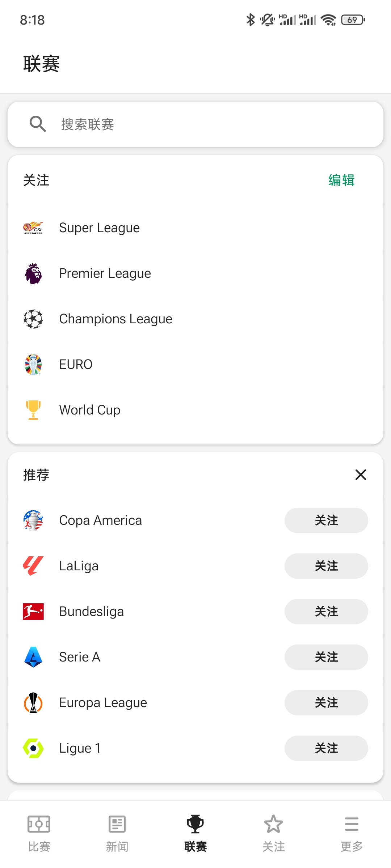Dismiss the 推荐 recommendations section
This screenshot has width=391, height=868.
(x=361, y=475)
